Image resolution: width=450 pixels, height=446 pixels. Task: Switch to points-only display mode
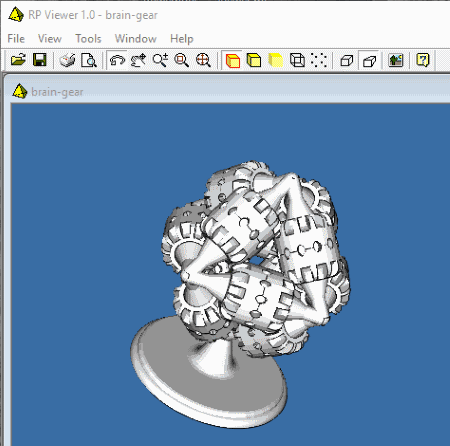click(318, 60)
